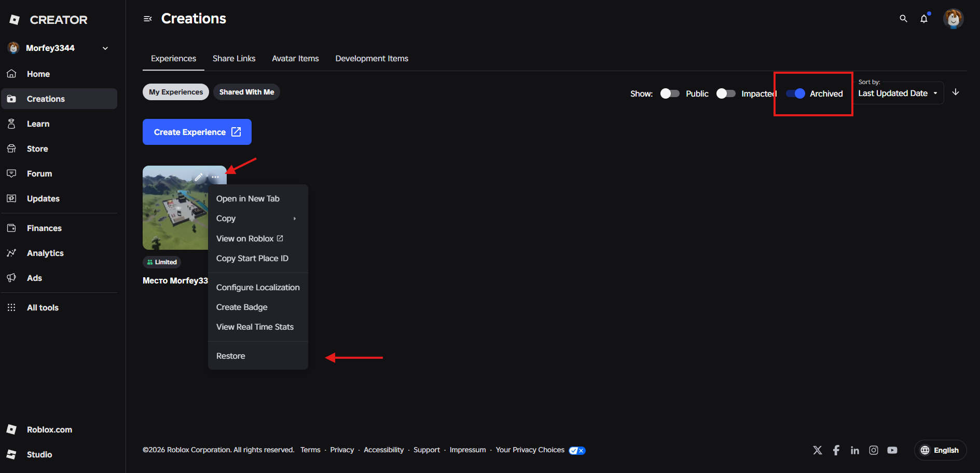Click the Finances wallet icon
The image size is (980, 473).
[11, 228]
